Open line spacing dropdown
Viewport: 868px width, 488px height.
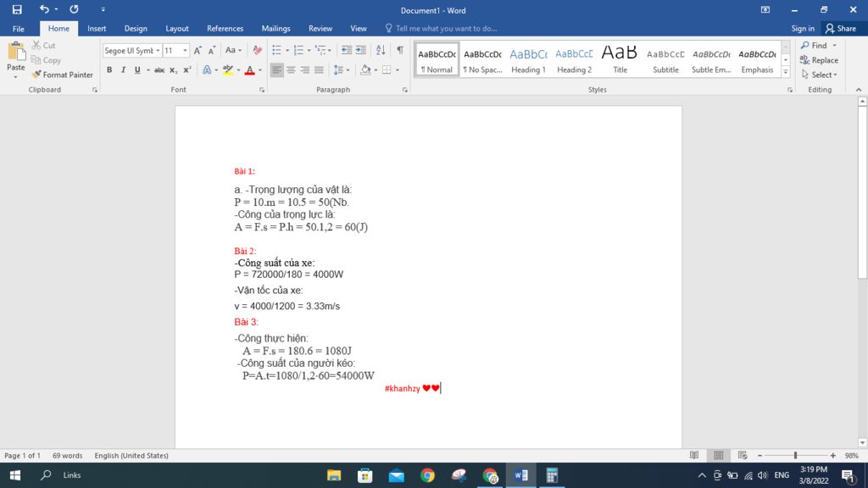342,70
